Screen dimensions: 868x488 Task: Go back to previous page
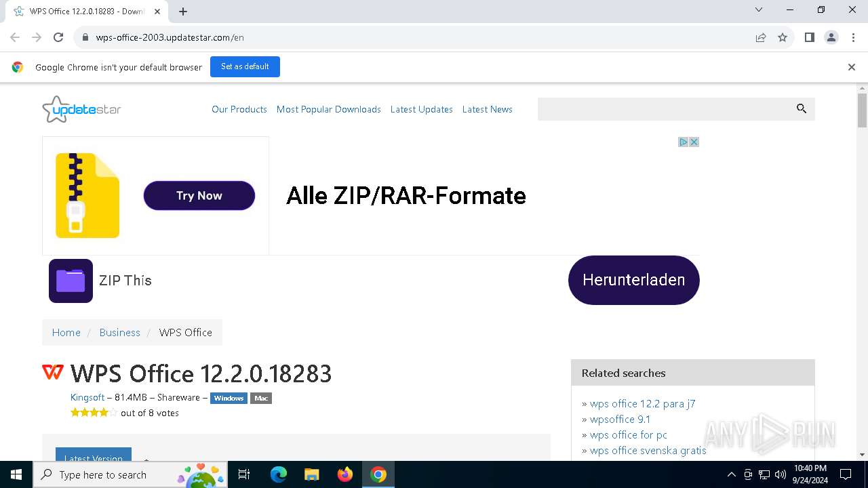tap(15, 37)
